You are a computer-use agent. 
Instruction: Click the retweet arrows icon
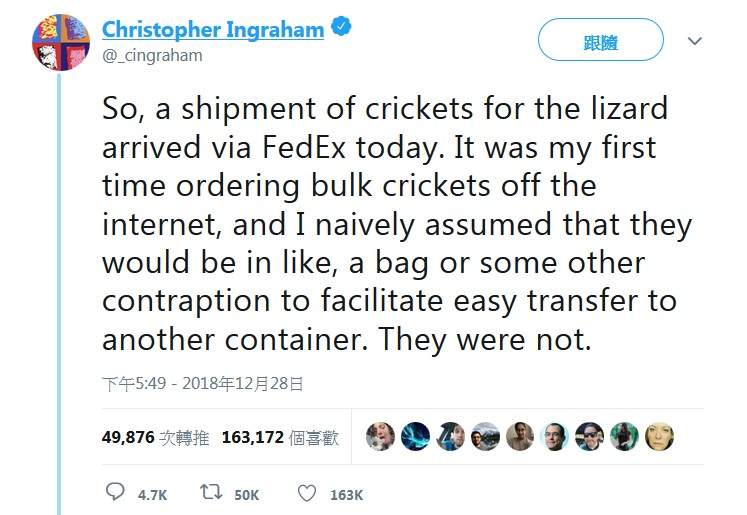click(213, 493)
